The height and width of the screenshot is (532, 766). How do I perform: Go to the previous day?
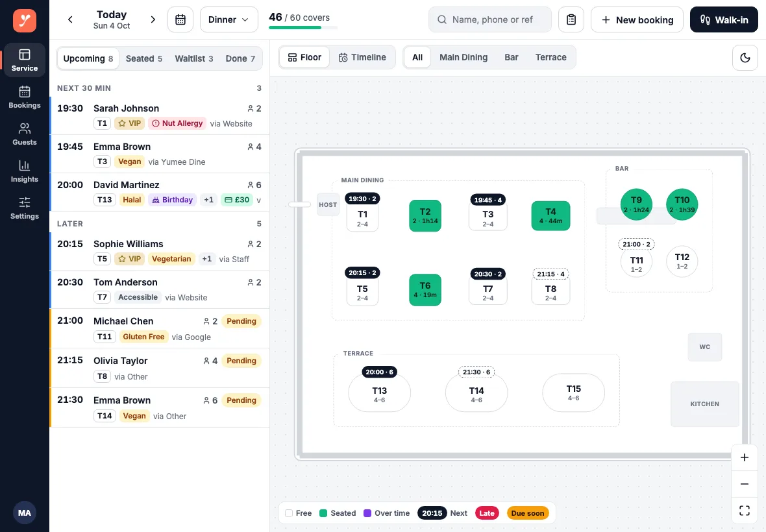coord(70,19)
